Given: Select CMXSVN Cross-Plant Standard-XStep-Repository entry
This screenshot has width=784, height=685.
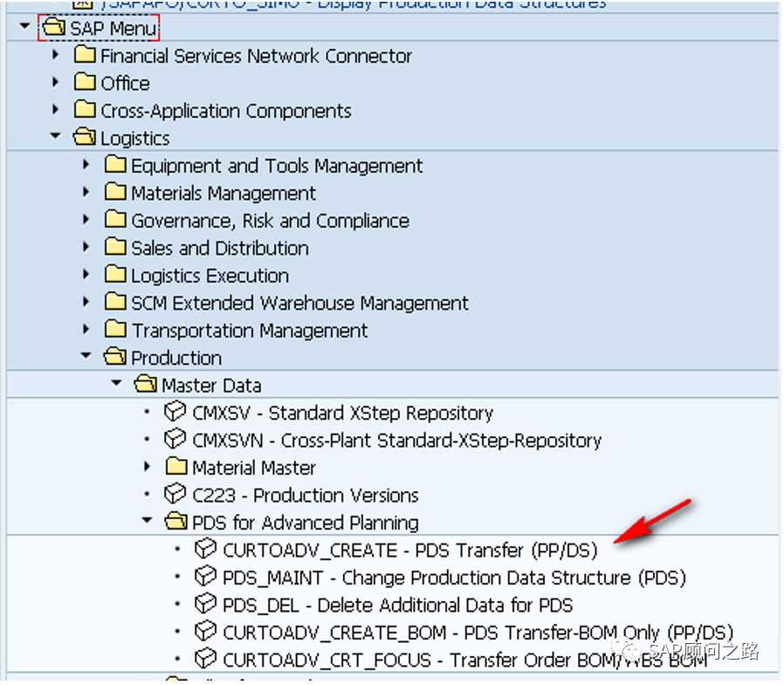Looking at the screenshot, I should (x=396, y=440).
